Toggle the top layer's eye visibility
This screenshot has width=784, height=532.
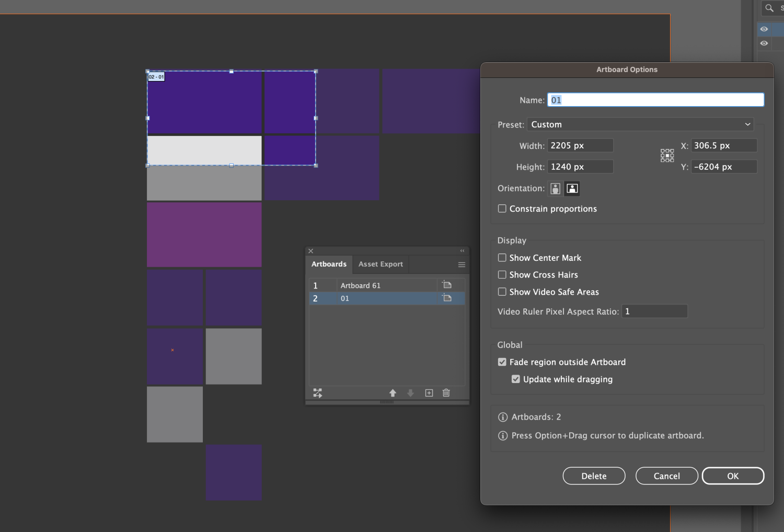coord(764,29)
